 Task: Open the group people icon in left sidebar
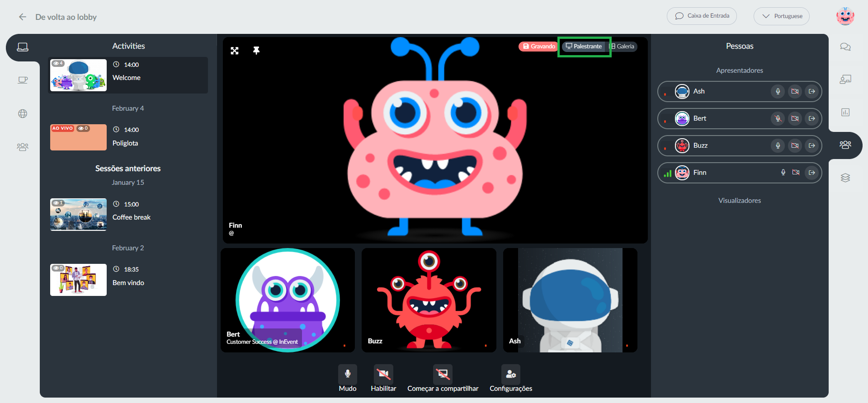[23, 147]
